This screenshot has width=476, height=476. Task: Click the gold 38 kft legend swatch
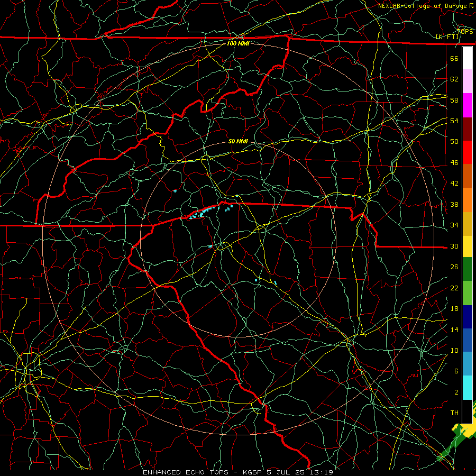(467, 224)
